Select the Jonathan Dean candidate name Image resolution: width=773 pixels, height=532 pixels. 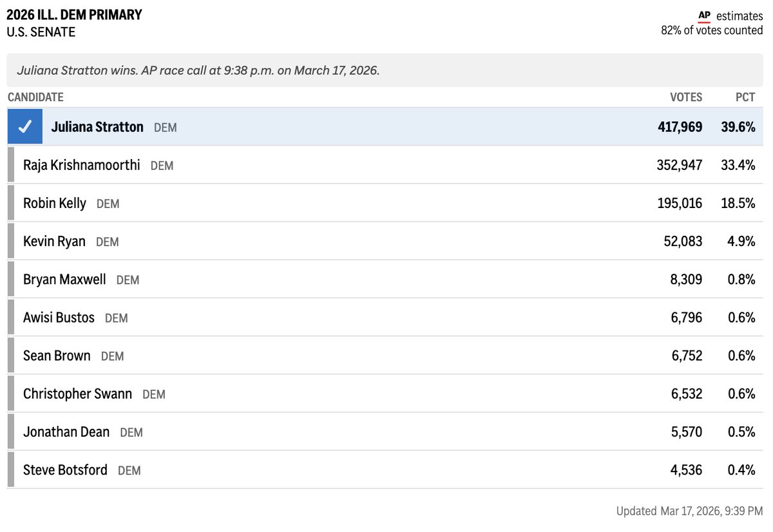coord(66,432)
